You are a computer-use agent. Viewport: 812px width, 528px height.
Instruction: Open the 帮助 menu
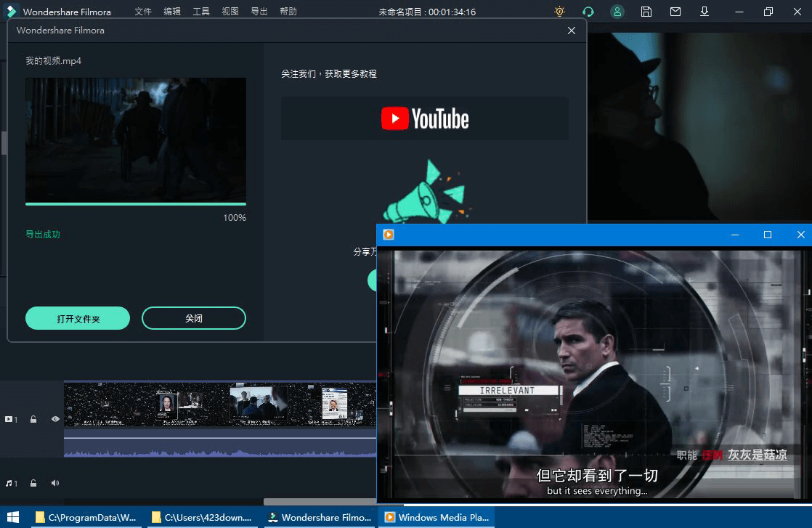tap(287, 12)
